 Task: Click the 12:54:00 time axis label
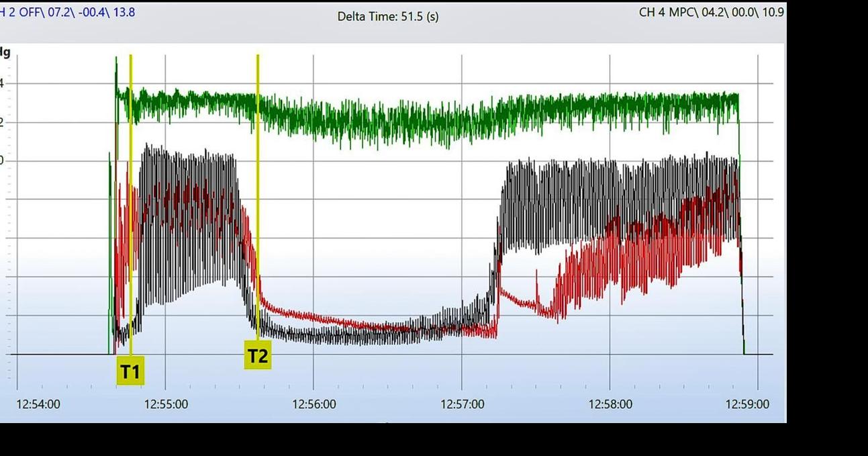pyautogui.click(x=38, y=404)
